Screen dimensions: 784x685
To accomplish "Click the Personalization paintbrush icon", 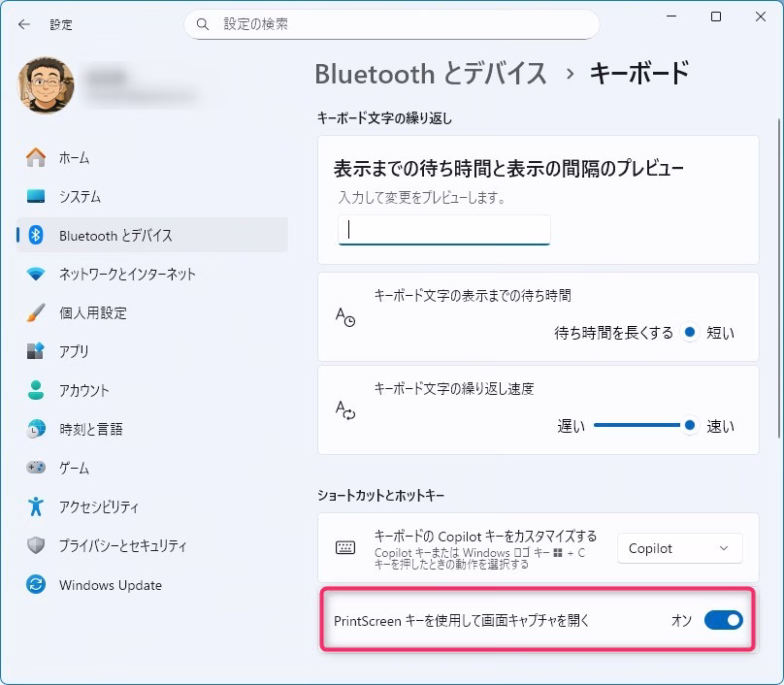I will coord(36,313).
